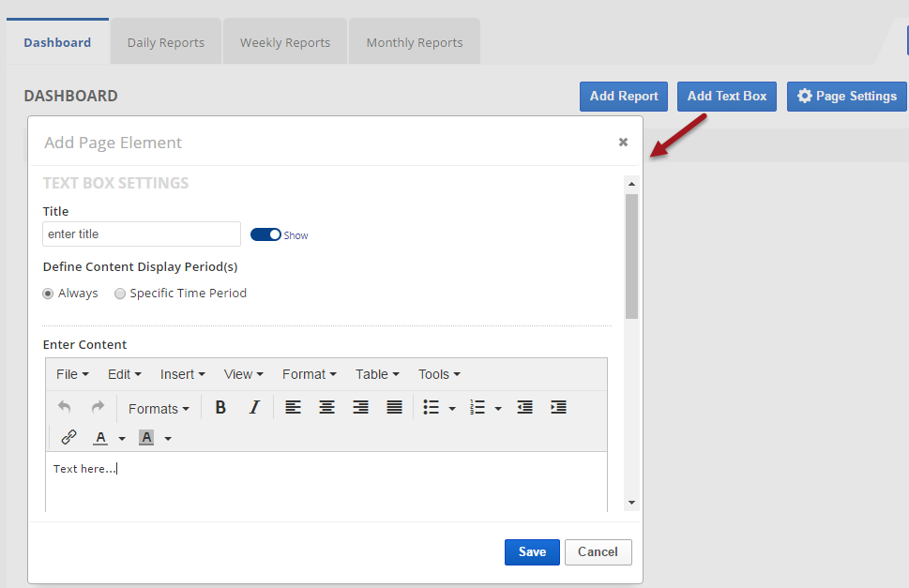Switch to the Weekly Reports tab

coord(284,42)
